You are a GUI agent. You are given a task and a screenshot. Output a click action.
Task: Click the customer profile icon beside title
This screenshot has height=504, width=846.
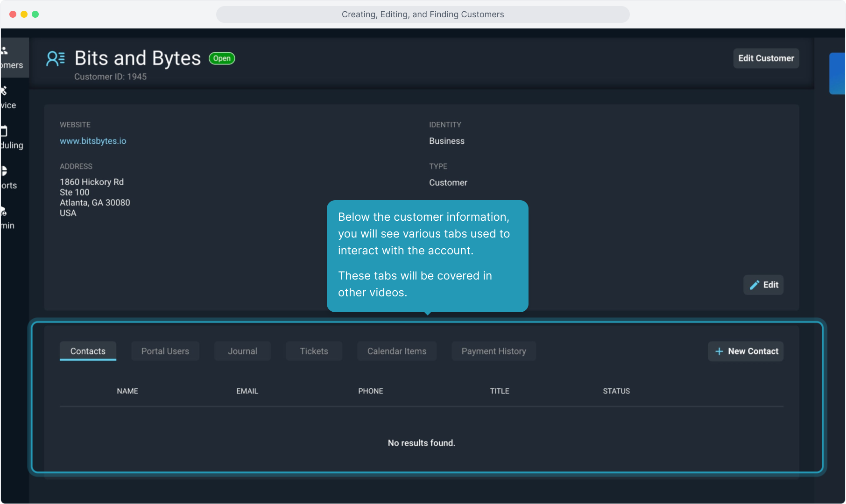click(x=56, y=59)
